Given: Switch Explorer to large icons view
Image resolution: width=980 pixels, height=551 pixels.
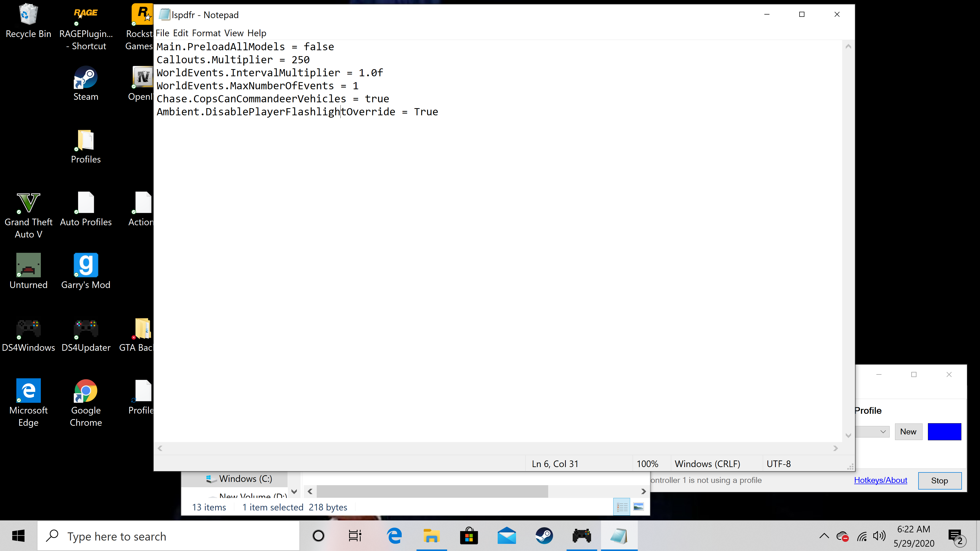Looking at the screenshot, I should click(639, 507).
